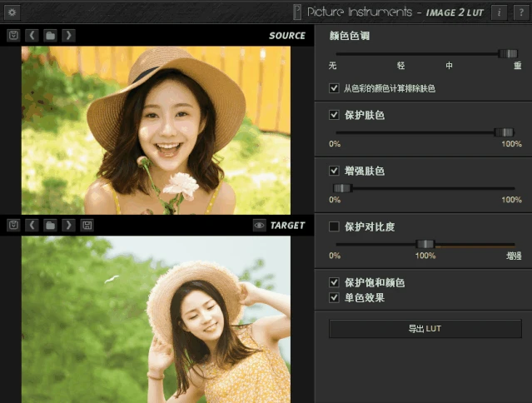Click the 重 label on tone slider
The width and height of the screenshot is (532, 403).
pyautogui.click(x=517, y=65)
